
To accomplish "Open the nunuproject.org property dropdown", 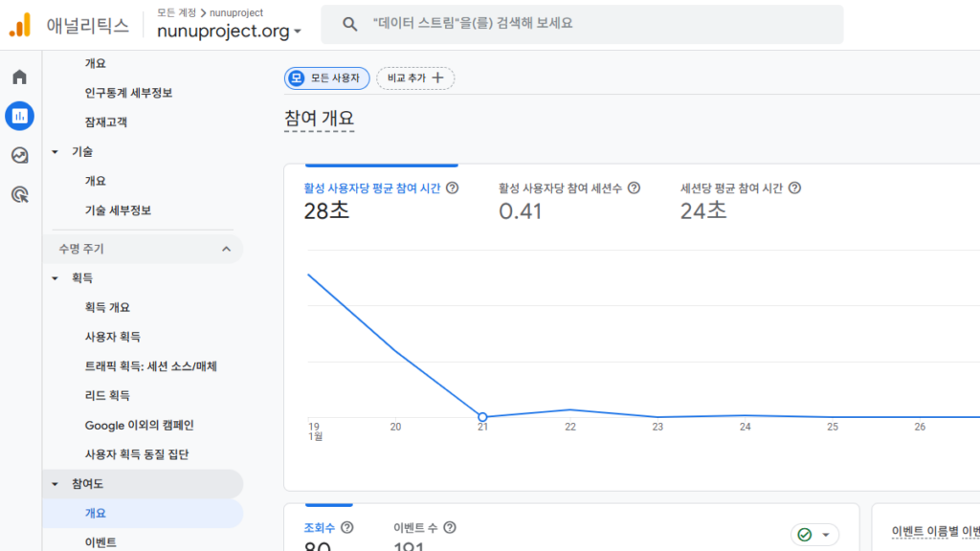I will [x=230, y=32].
